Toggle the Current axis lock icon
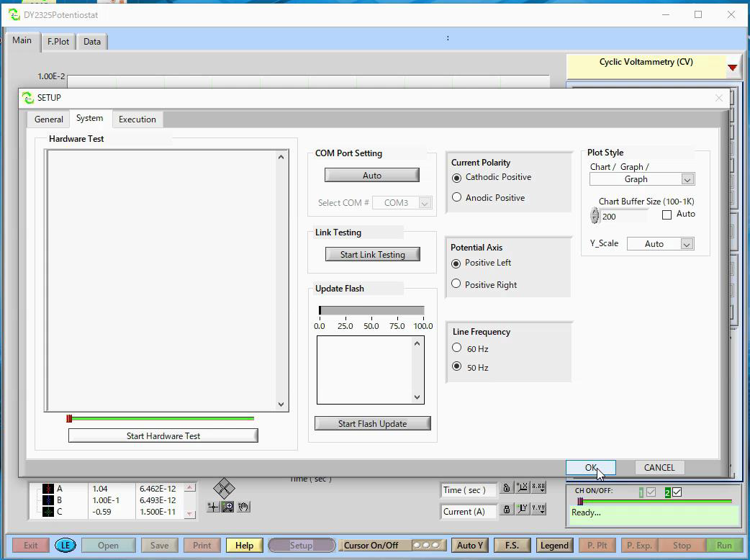750x560 pixels. 507,510
